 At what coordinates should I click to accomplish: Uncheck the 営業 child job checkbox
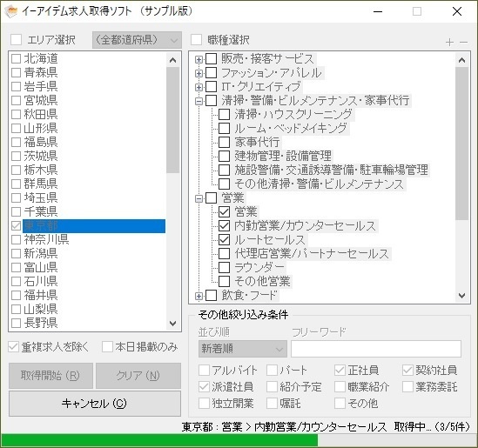pos(225,212)
